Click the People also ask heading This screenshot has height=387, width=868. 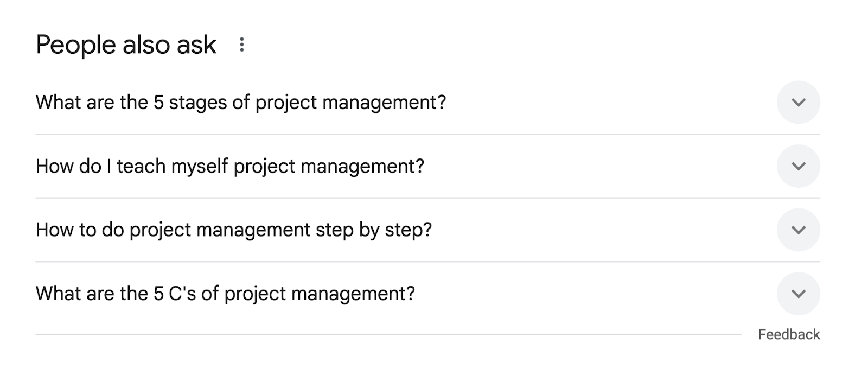click(125, 45)
